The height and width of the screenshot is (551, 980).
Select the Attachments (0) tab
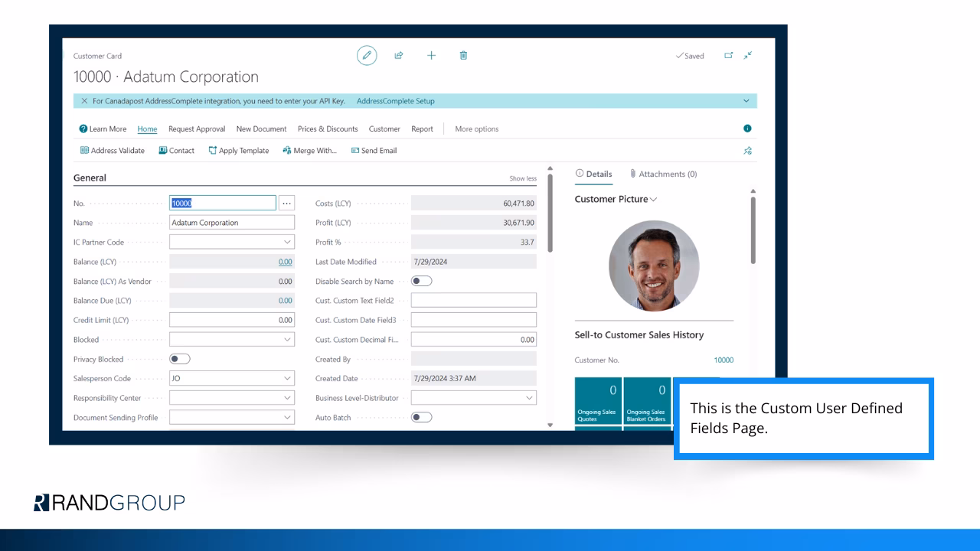[x=663, y=174]
